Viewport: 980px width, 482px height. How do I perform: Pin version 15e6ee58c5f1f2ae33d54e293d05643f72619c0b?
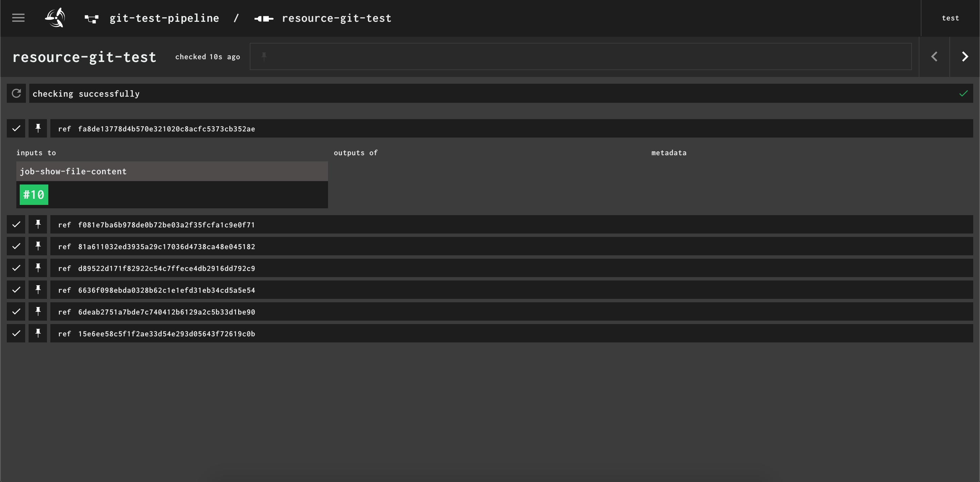point(38,333)
